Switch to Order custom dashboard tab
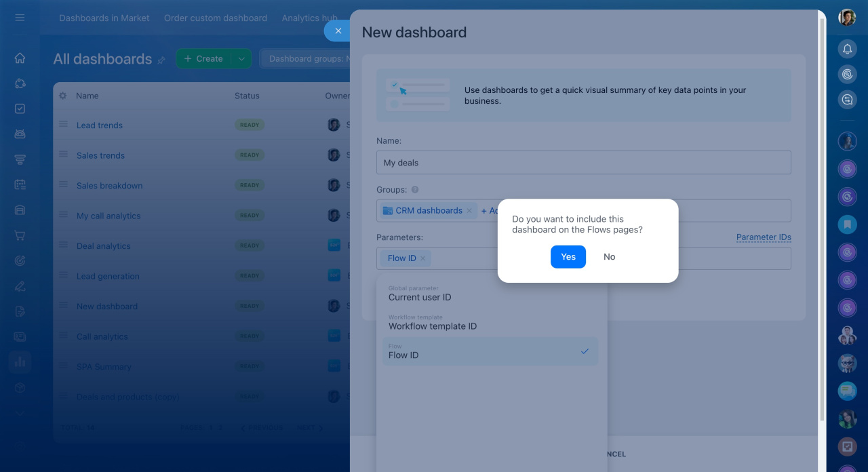This screenshot has height=472, width=868. 216,18
